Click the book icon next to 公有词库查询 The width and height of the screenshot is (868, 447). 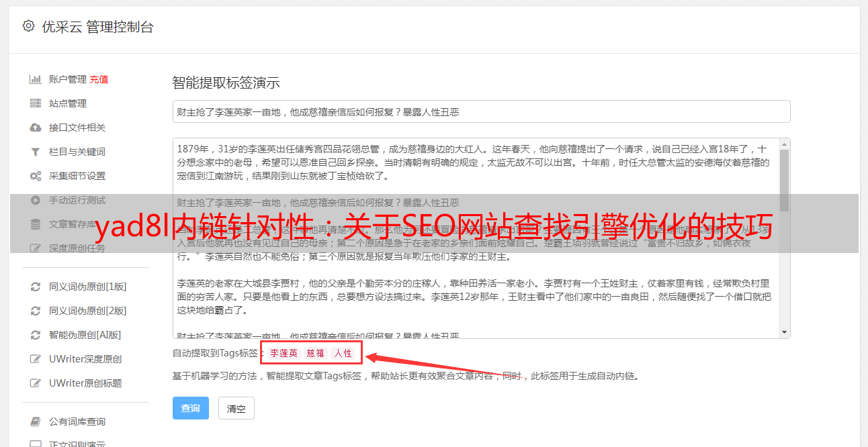point(36,421)
